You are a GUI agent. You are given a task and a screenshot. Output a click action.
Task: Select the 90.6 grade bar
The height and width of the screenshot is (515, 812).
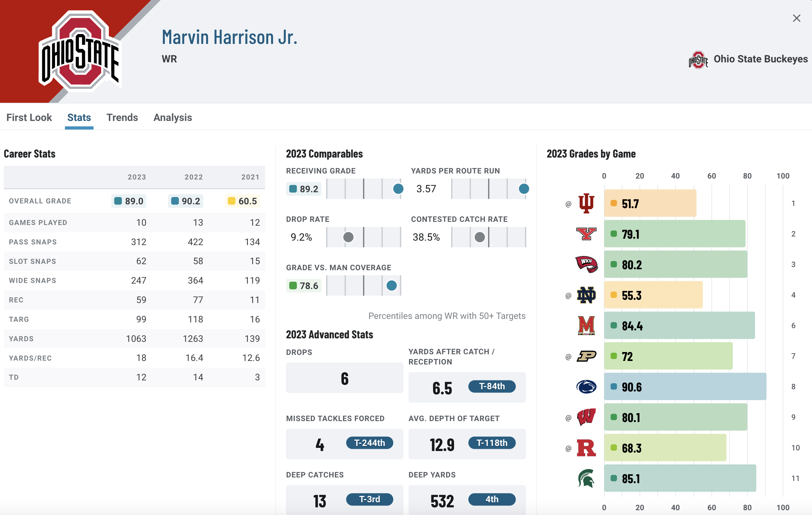(x=685, y=386)
